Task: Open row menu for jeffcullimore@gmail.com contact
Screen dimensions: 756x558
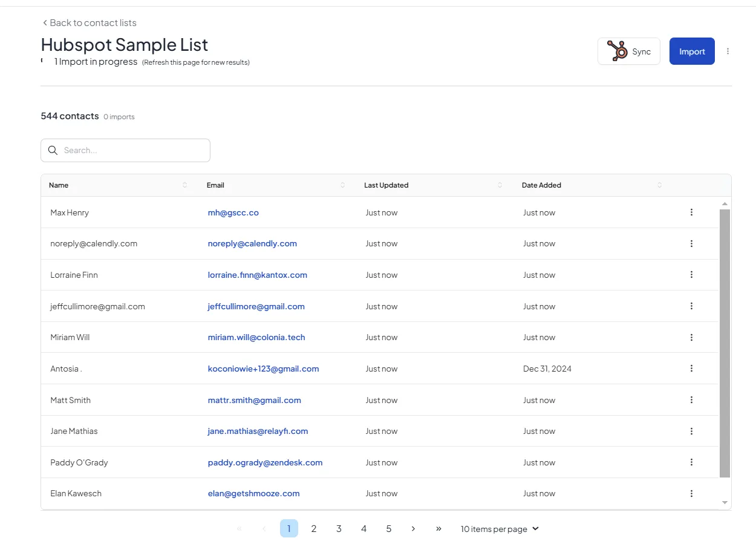Action: pos(691,306)
